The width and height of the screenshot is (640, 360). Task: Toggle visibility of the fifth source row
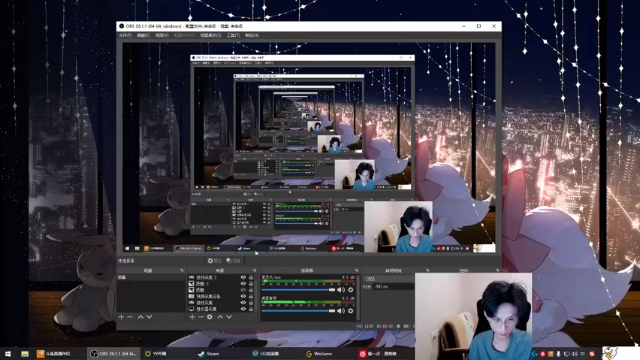244,303
